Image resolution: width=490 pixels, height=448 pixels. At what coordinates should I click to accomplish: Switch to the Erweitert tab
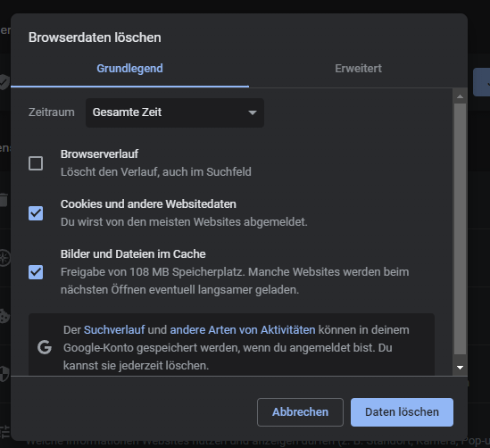[358, 69]
